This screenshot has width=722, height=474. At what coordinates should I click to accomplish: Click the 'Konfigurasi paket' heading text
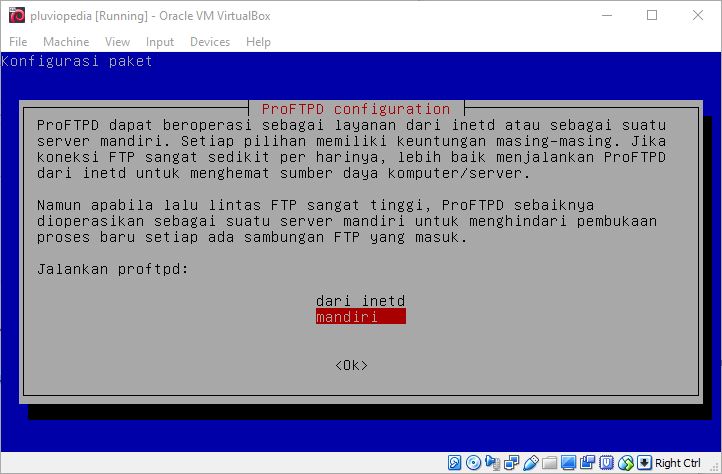[x=77, y=61]
